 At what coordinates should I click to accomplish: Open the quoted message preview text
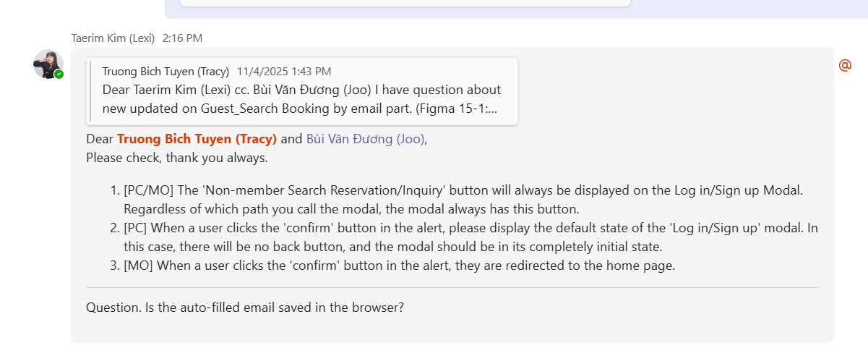(301, 99)
